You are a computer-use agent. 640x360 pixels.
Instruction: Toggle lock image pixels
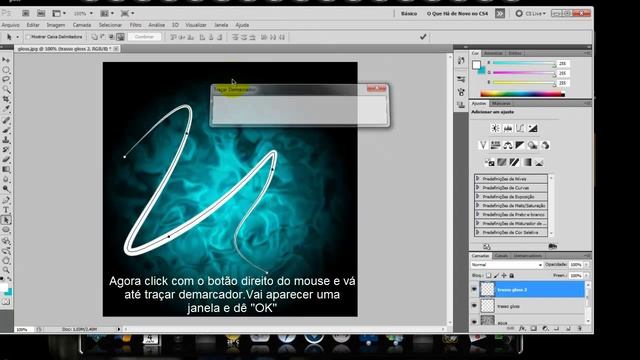[496, 276]
